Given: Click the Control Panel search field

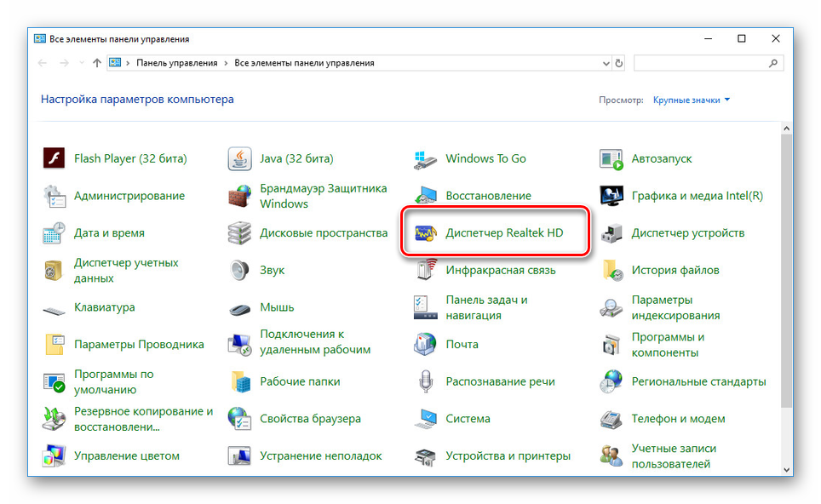Looking at the screenshot, I should pyautogui.click(x=701, y=63).
